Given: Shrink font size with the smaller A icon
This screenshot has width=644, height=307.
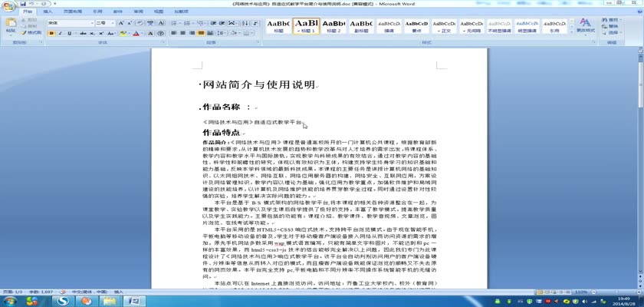Looking at the screenshot, I should 130,23.
